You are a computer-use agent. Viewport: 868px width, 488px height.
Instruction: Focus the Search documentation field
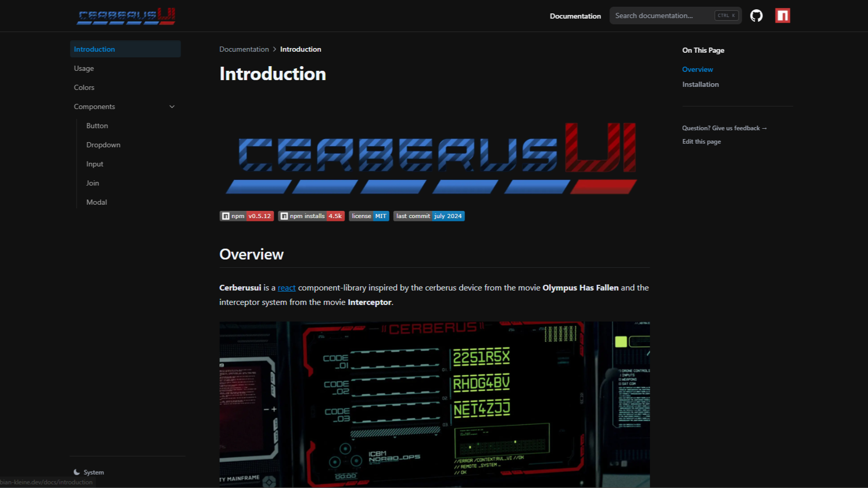pos(676,16)
